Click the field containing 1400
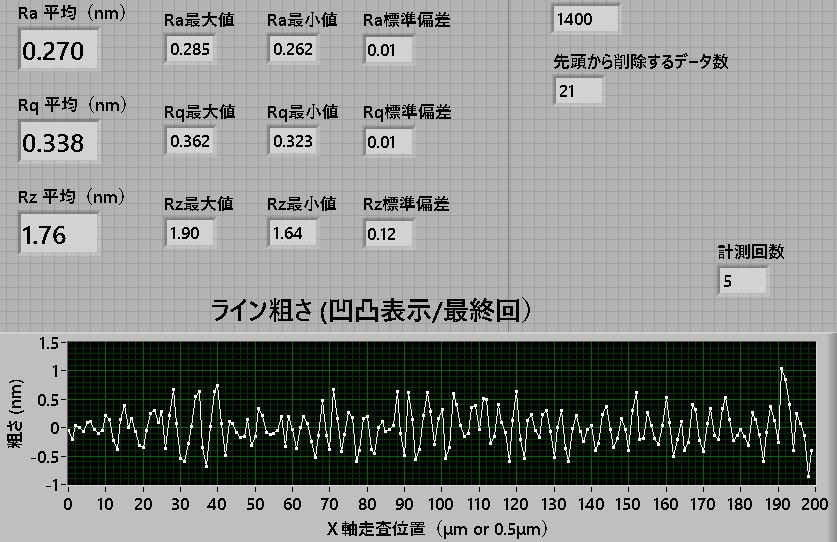837x542 pixels. pos(585,19)
